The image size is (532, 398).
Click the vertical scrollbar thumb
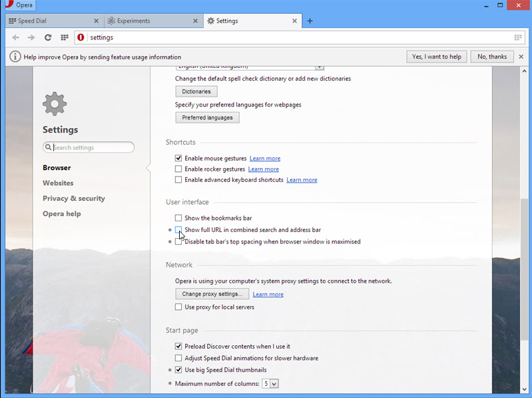[x=525, y=268]
